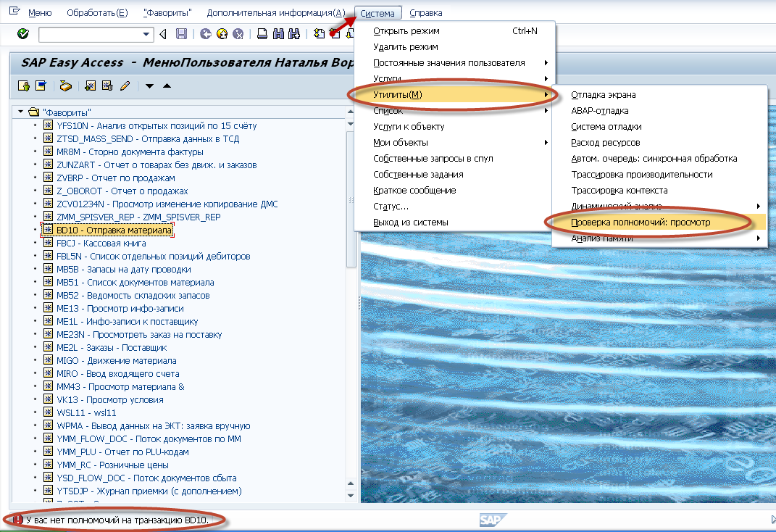Select "FBCJ - Кассовая книга" favorite
Viewport: 776px width, 532px height.
click(101, 243)
